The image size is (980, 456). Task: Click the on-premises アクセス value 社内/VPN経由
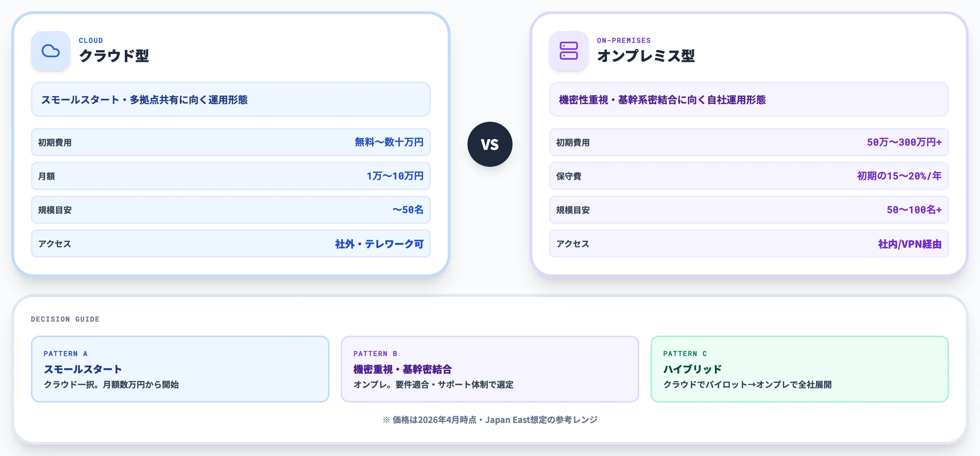pos(910,244)
